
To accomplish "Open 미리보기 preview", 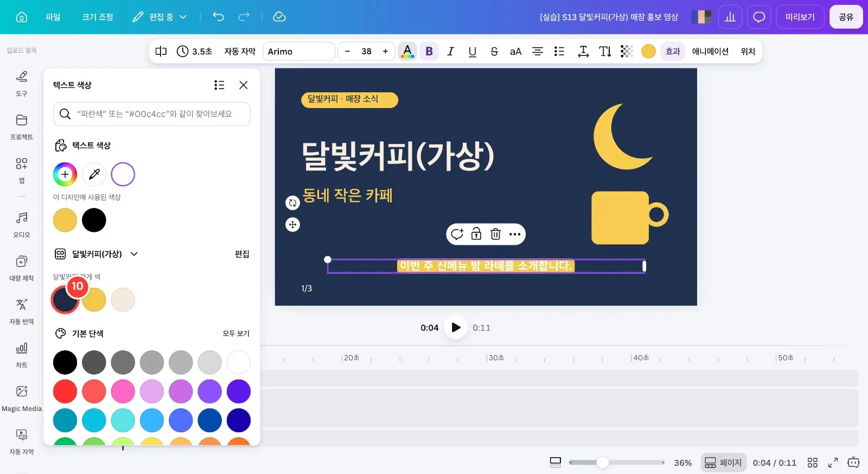I will pos(800,17).
